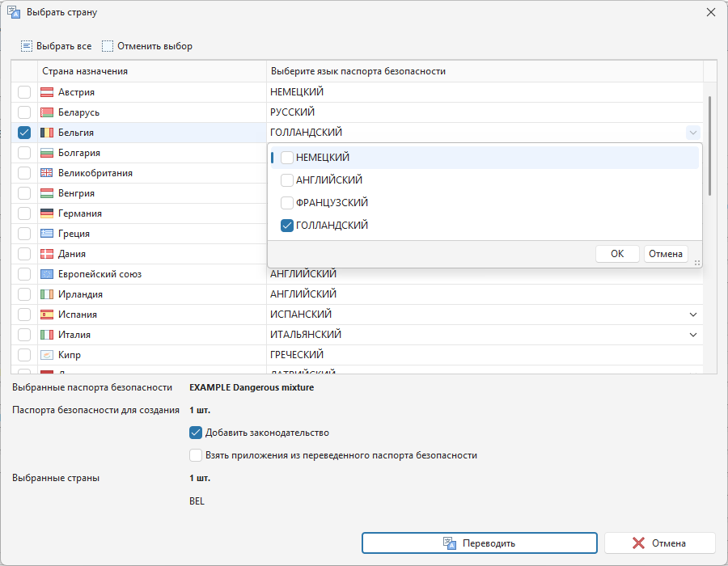Image resolution: width=728 pixels, height=566 pixels.
Task: Click the Hungary flag icon
Action: [47, 193]
